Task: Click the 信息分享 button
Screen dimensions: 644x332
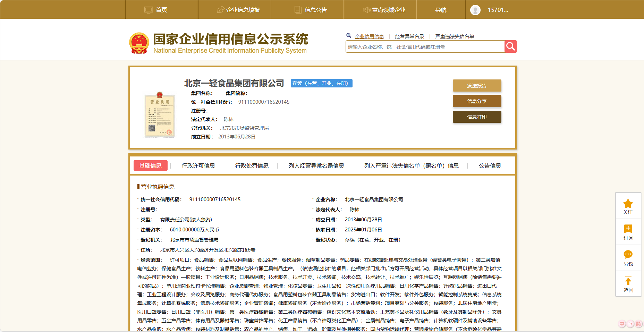Action: tap(477, 101)
